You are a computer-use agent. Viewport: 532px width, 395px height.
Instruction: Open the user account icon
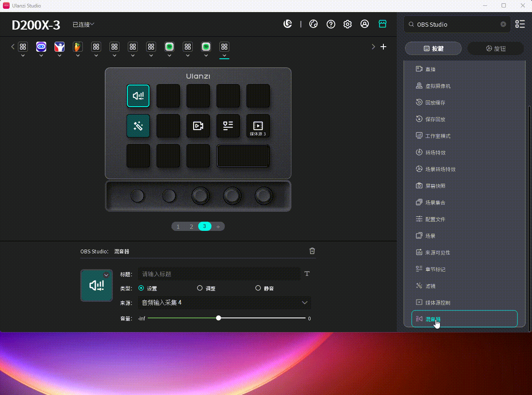tap(365, 24)
